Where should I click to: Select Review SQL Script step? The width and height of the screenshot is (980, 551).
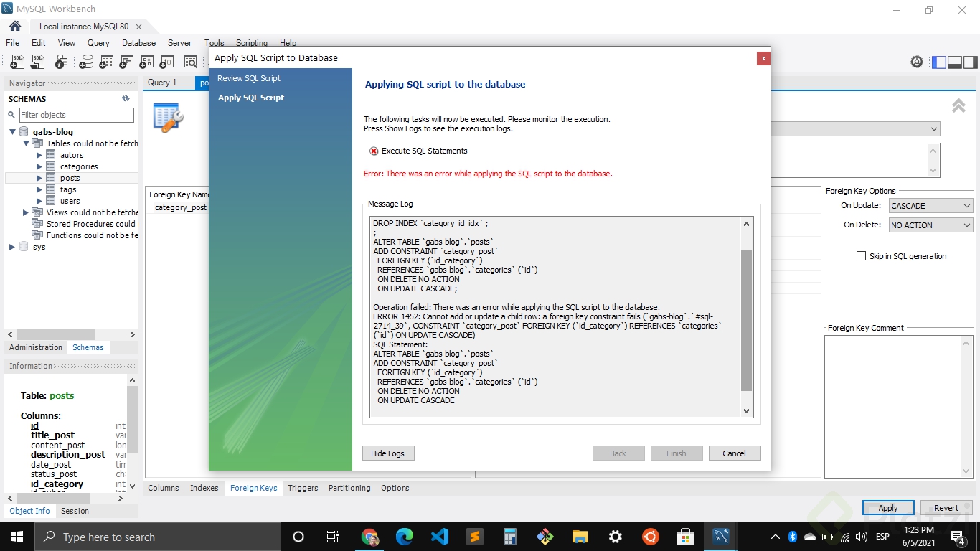[249, 78]
